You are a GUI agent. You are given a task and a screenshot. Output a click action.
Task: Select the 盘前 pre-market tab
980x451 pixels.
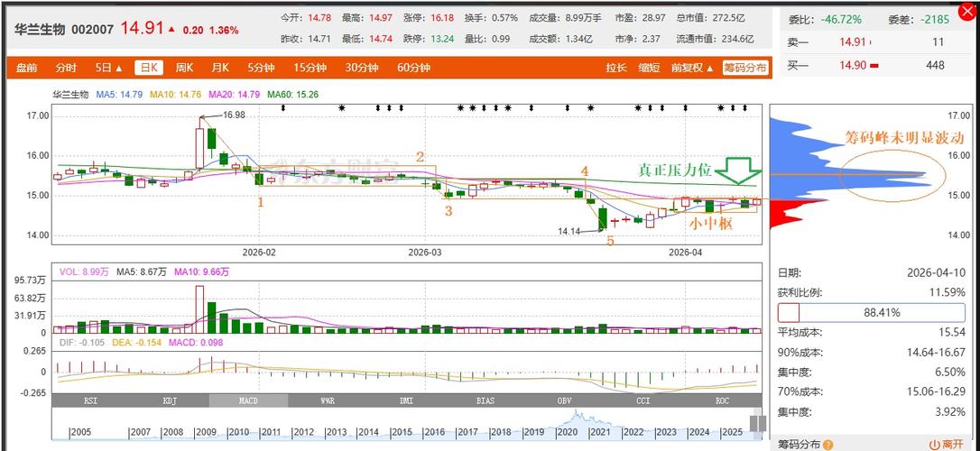pyautogui.click(x=26, y=68)
